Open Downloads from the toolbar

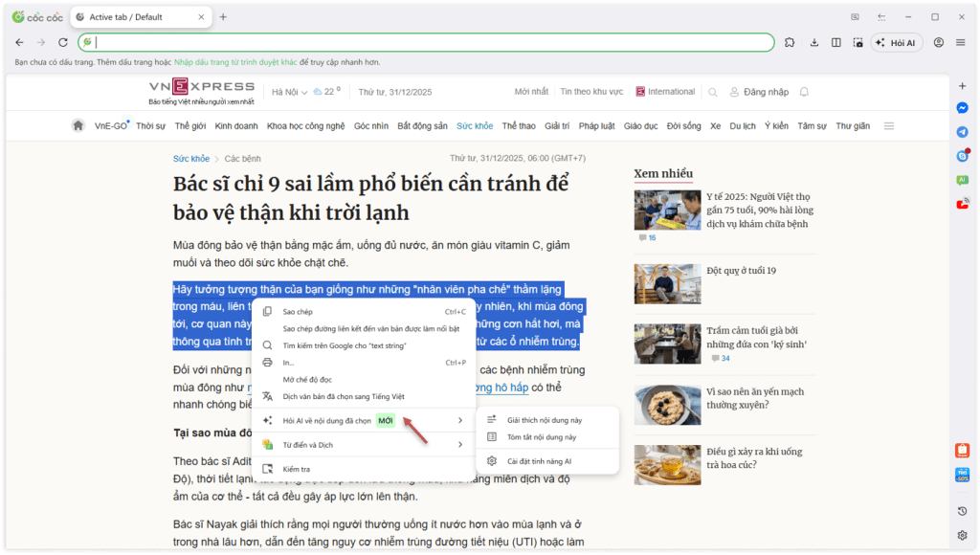tap(814, 43)
